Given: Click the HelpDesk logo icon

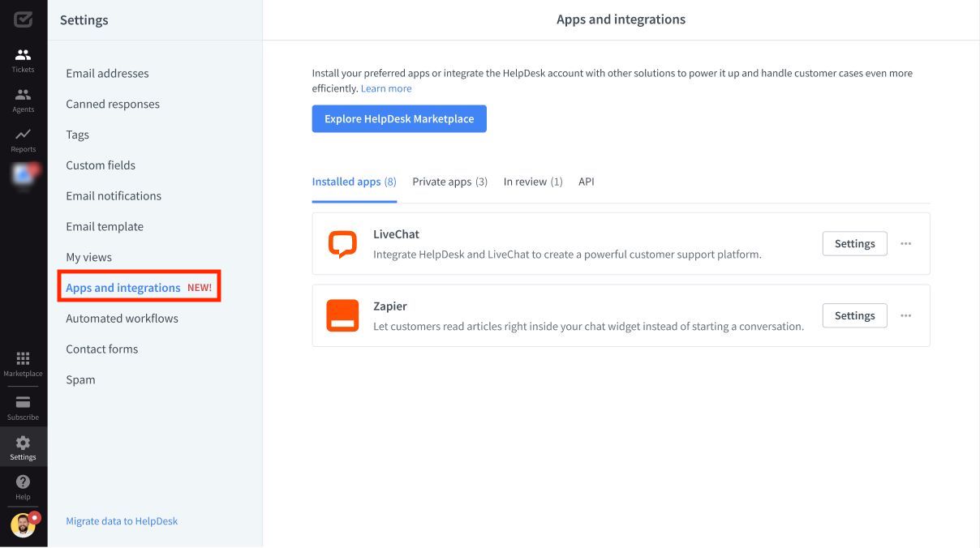Looking at the screenshot, I should point(23,19).
